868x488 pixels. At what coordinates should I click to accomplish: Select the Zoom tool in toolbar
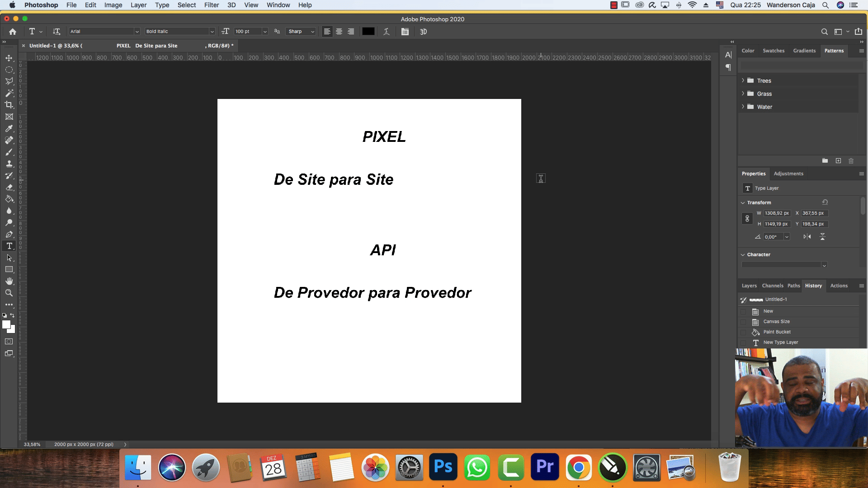click(9, 293)
